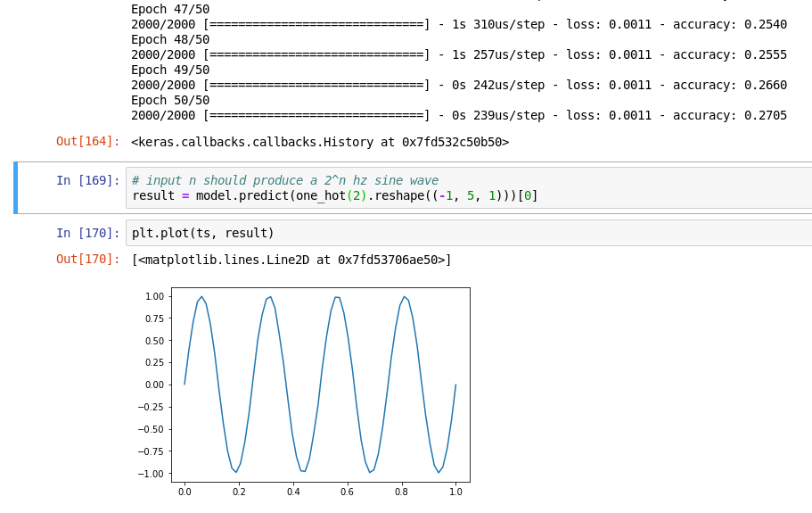
Task: Click the matplotlib Line2D output text
Action: pyautogui.click(x=291, y=260)
